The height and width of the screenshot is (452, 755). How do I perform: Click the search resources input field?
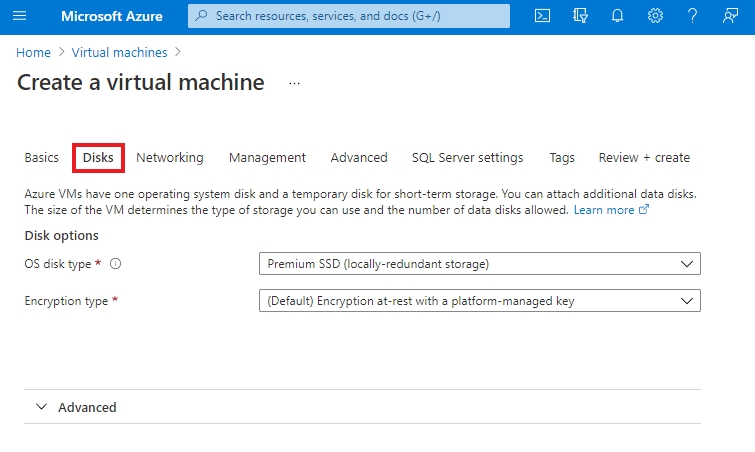(350, 16)
